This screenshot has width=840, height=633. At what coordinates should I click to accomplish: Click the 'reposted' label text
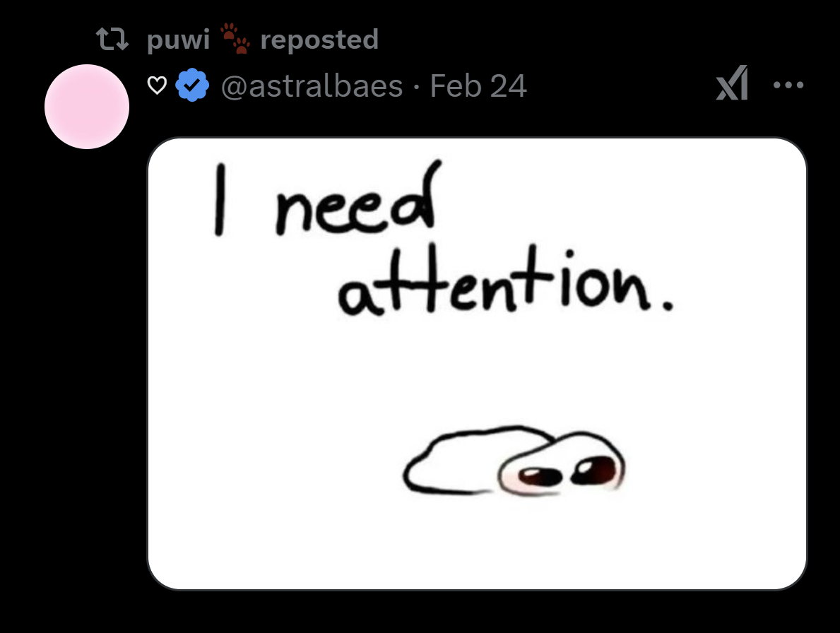click(x=319, y=40)
